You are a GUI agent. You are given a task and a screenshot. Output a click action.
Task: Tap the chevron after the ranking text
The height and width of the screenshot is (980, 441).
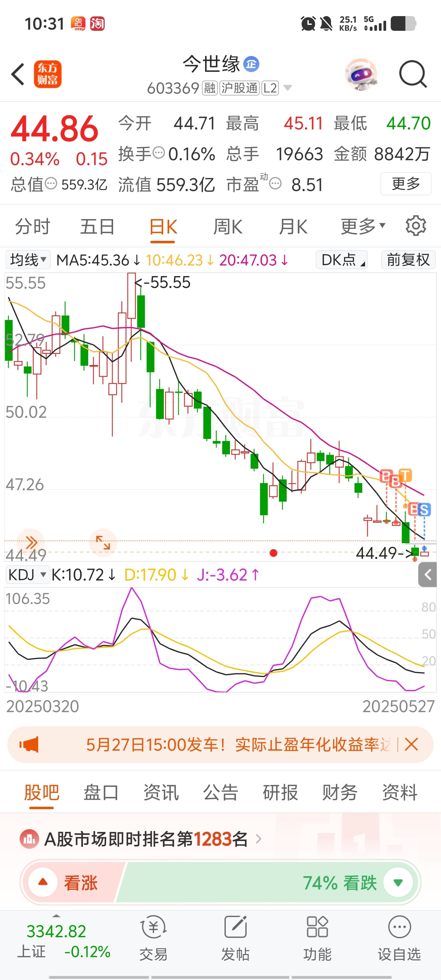(x=259, y=839)
